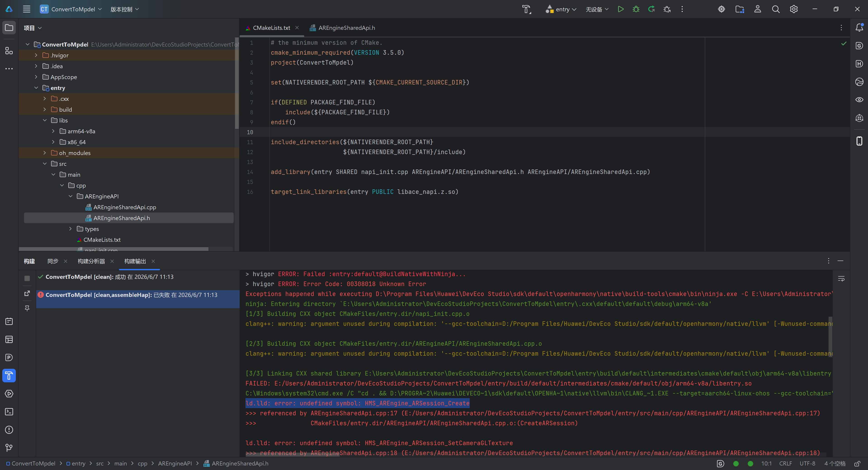This screenshot has width=868, height=470.
Task: Start debugging with the bug icon
Action: coord(636,9)
